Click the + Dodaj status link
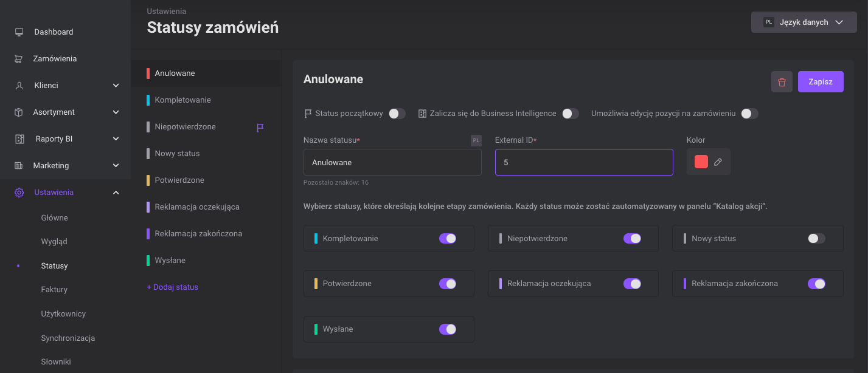 point(173,287)
